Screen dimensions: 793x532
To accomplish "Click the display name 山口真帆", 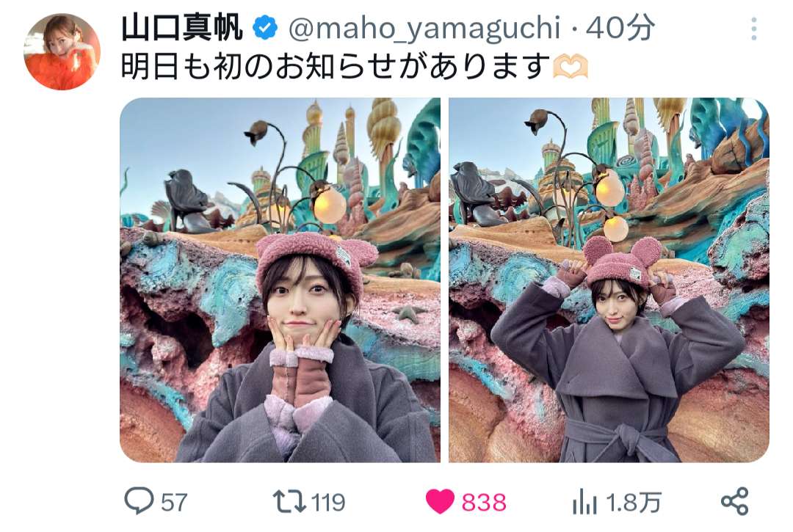I will coord(183,28).
